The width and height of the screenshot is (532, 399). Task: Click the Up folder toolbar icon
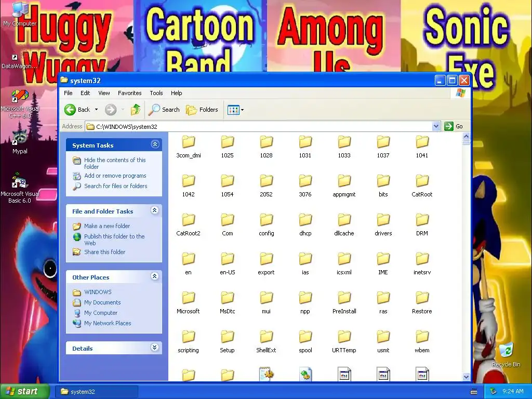(136, 110)
